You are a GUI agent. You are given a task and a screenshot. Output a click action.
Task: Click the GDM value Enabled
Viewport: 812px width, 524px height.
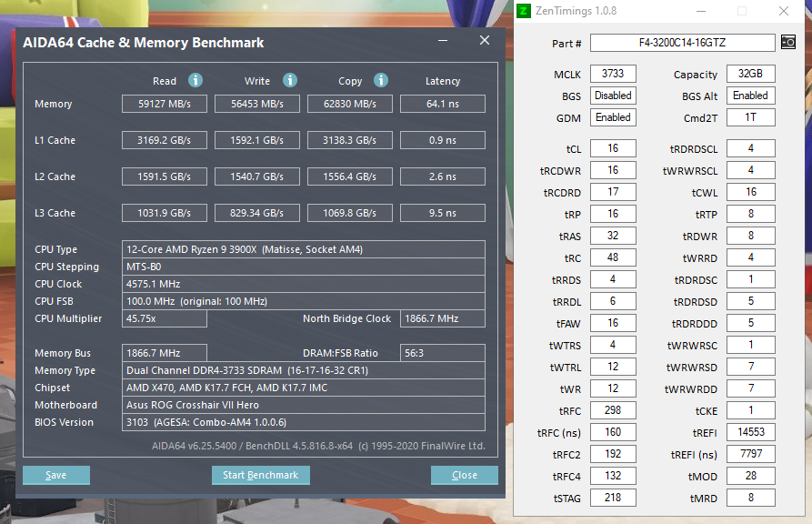tap(613, 117)
